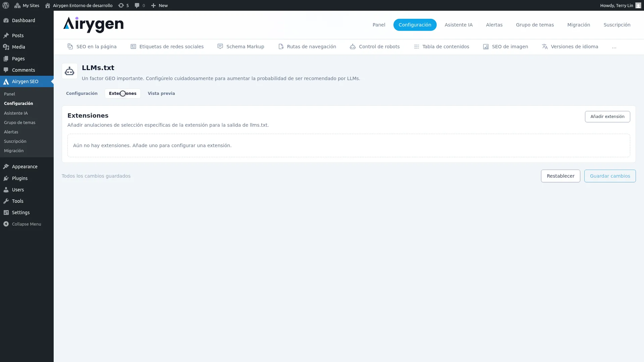644x362 pixels.
Task: Click the WordPress logo icon
Action: (6, 5)
